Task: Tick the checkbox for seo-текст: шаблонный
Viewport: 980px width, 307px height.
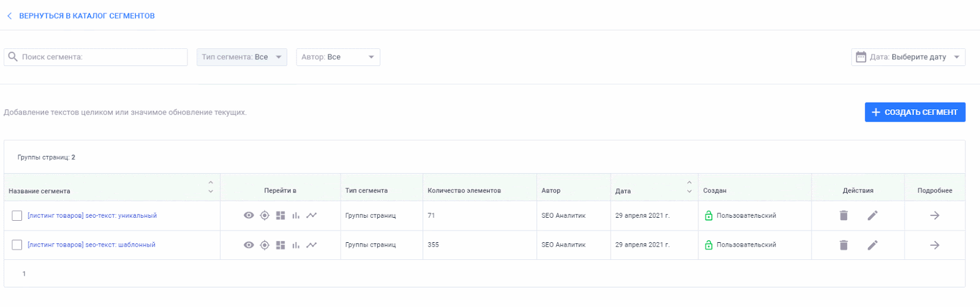Action: pyautogui.click(x=17, y=245)
